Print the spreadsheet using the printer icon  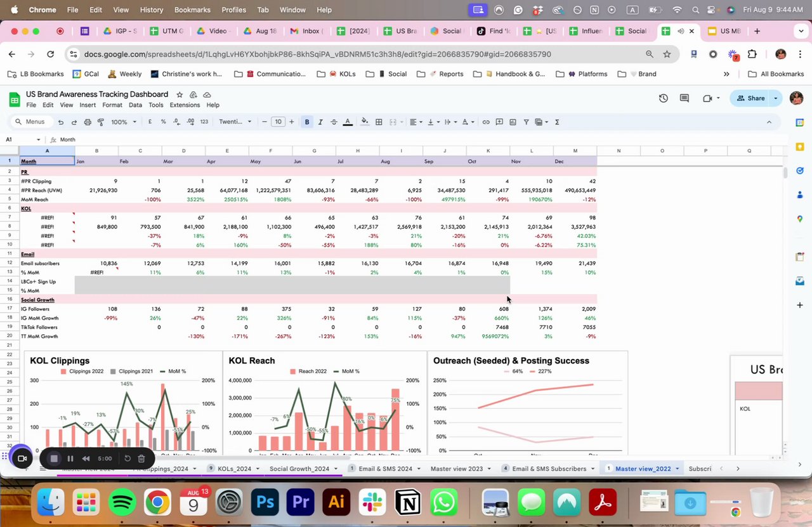[88, 122]
